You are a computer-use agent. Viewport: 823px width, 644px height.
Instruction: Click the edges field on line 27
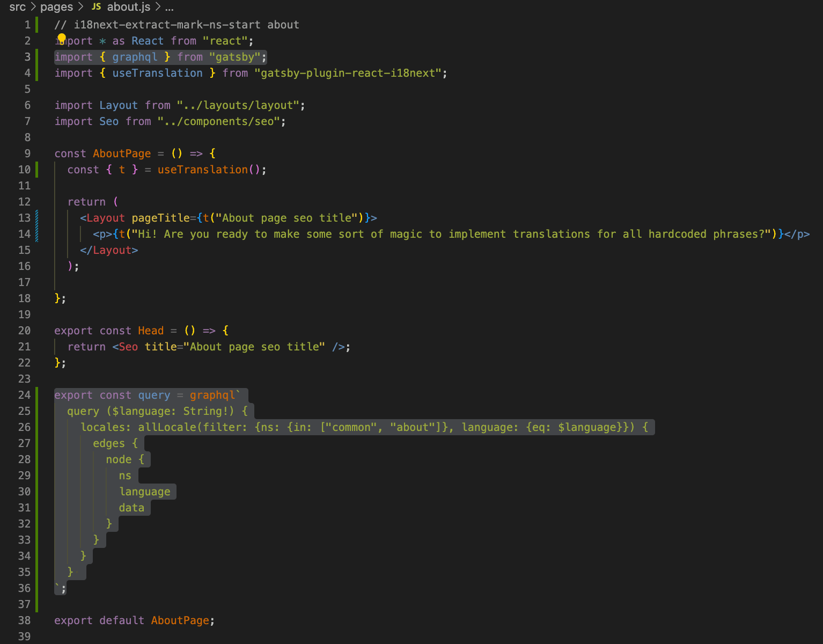(109, 443)
